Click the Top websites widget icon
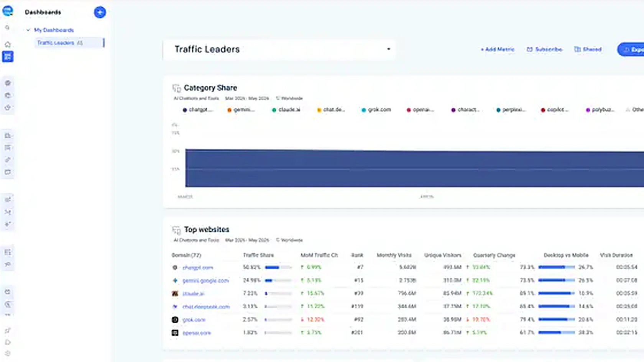The height and width of the screenshot is (362, 644). pyautogui.click(x=176, y=230)
